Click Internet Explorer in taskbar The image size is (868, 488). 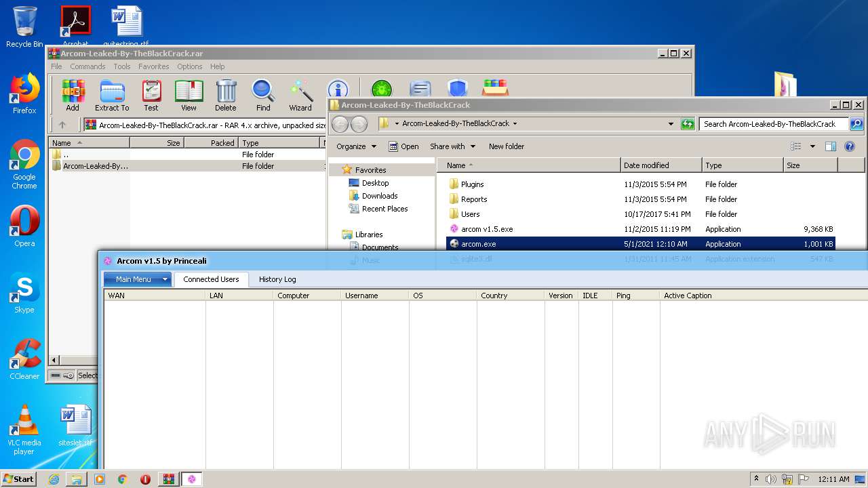[x=54, y=479]
